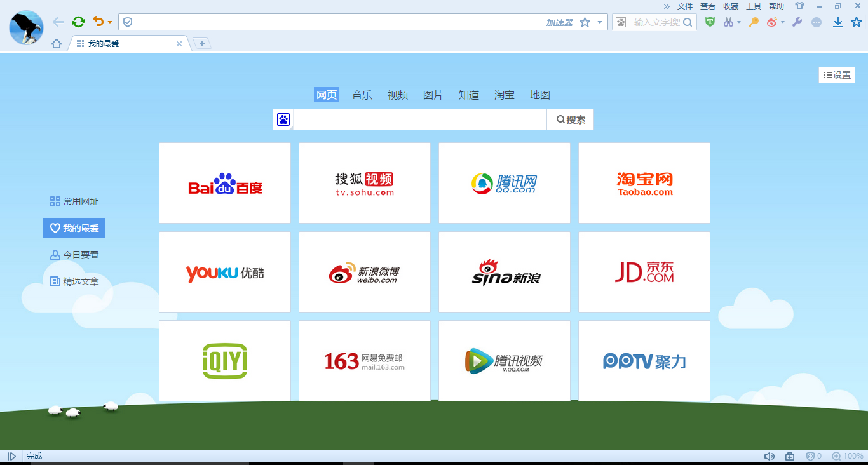Open the 淘宝网 Taobao.com tile

pos(644,183)
